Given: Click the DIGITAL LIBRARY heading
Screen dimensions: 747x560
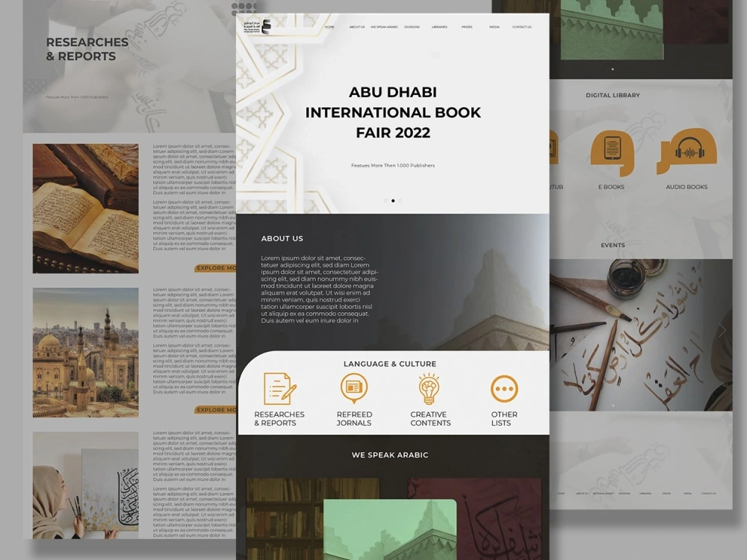Looking at the screenshot, I should (x=613, y=96).
